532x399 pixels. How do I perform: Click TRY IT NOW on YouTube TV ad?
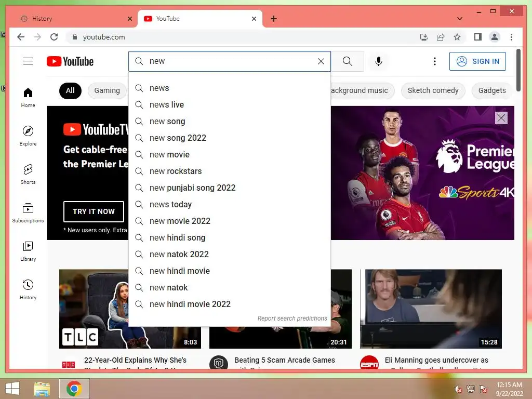(94, 211)
